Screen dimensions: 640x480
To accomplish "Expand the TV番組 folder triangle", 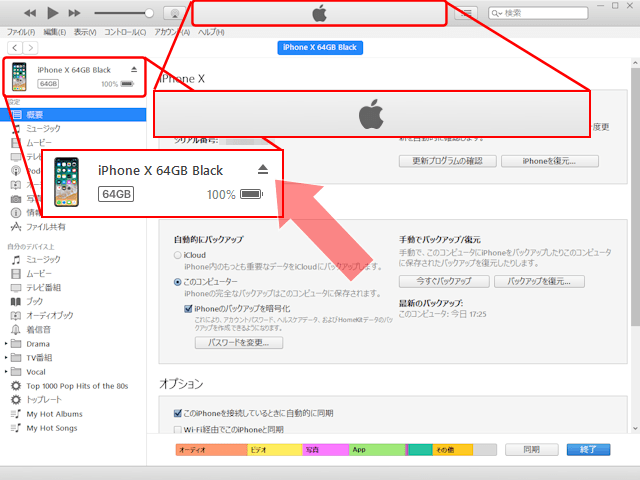I will point(6,358).
